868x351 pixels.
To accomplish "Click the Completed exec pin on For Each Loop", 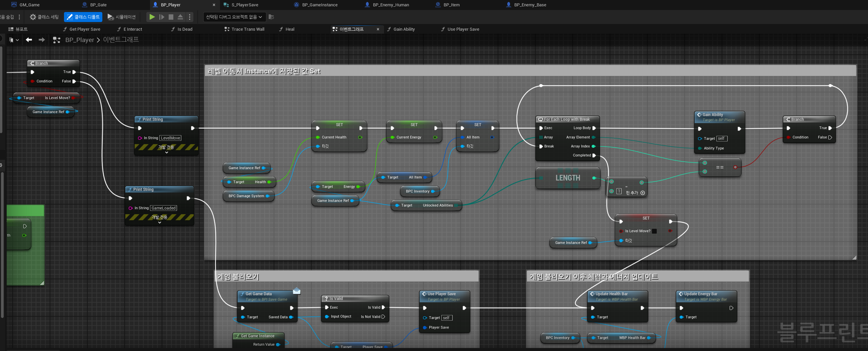I will 594,155.
